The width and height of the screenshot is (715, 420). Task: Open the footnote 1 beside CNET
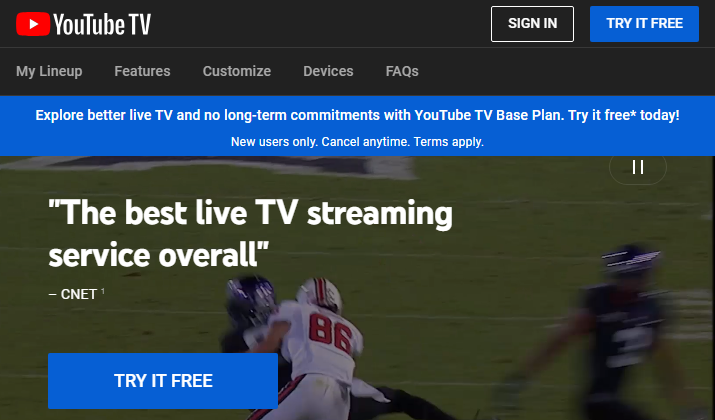tap(103, 291)
